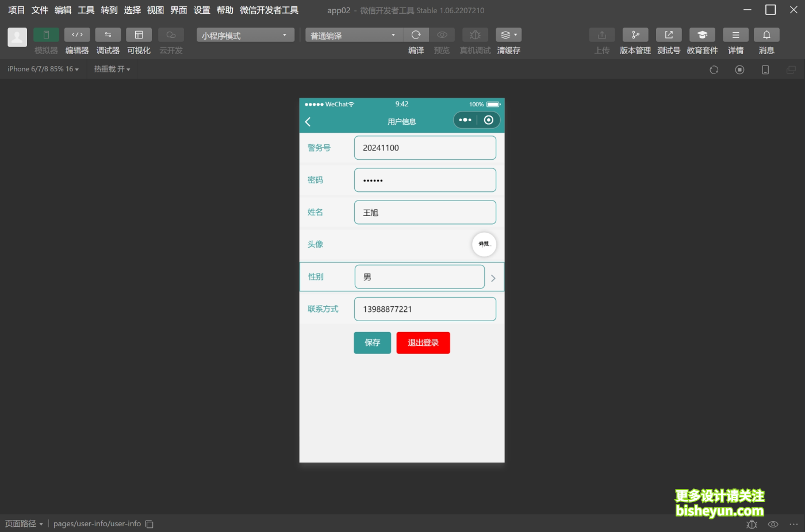The width and height of the screenshot is (805, 532).
Task: Copy the page path icon
Action: (149, 524)
